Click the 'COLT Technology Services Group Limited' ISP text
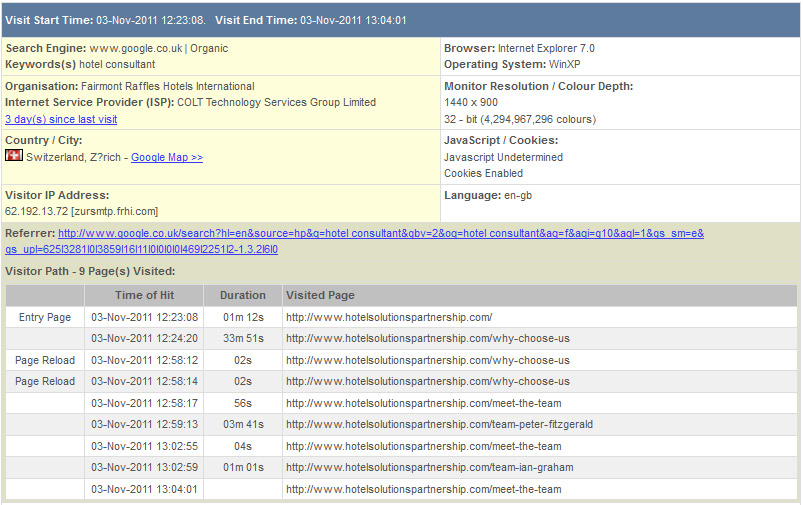The width and height of the screenshot is (803, 505). (x=277, y=102)
